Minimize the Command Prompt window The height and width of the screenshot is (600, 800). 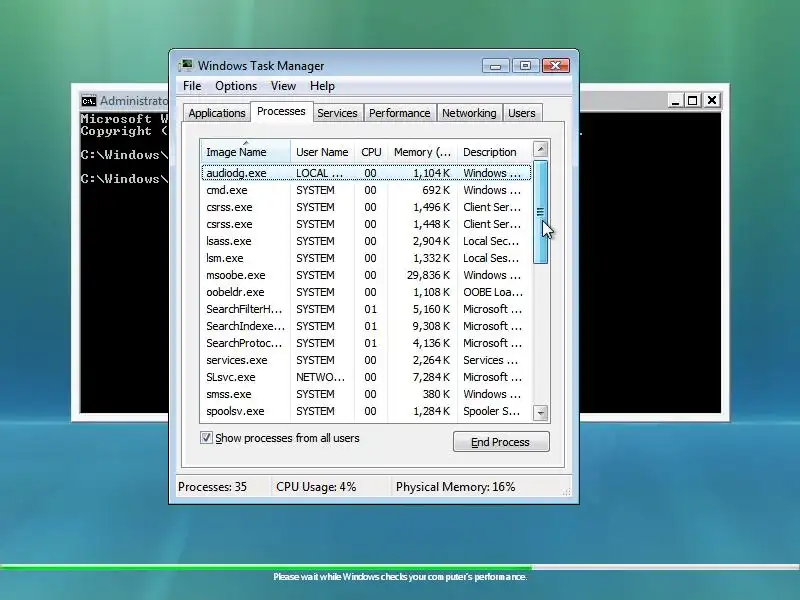[x=676, y=101]
